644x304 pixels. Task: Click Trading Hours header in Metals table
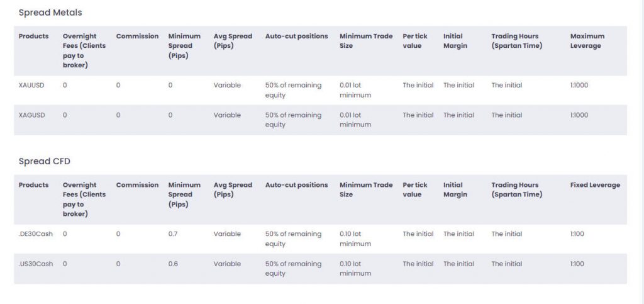point(516,41)
